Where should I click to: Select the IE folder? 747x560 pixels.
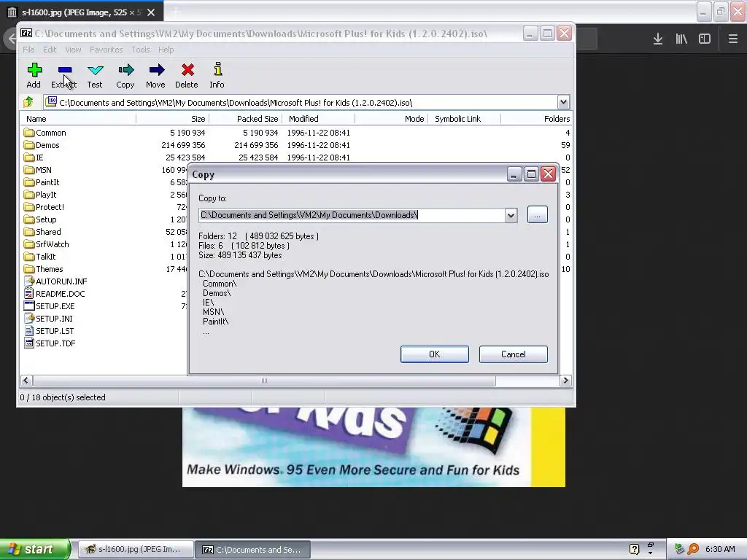click(34, 157)
